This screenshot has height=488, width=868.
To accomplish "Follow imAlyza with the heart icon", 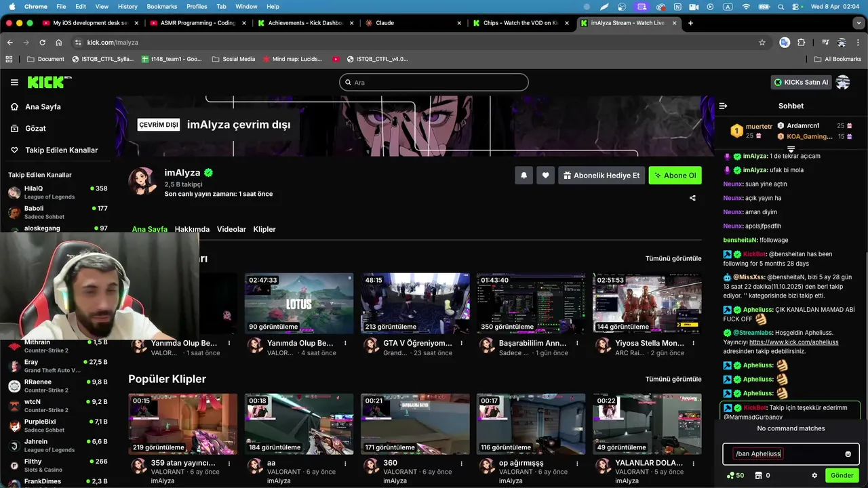I will pyautogui.click(x=545, y=176).
